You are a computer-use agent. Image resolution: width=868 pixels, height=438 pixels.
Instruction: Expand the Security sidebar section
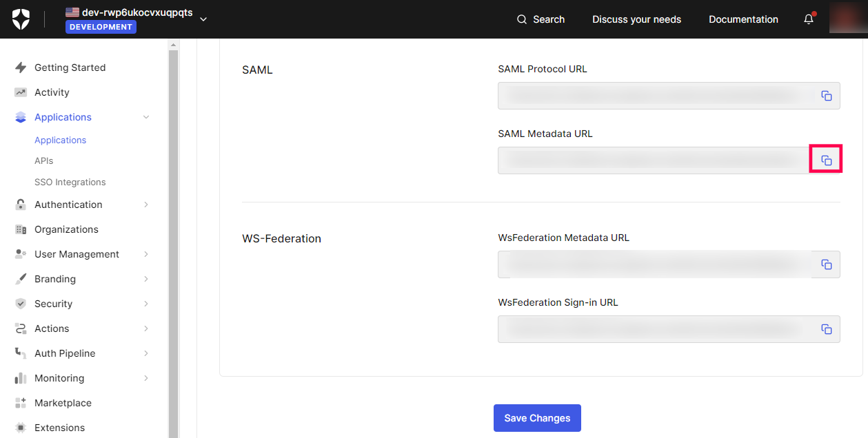click(146, 304)
